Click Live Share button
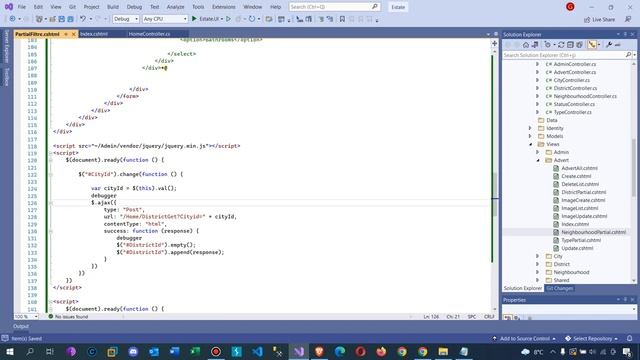Viewport: 640px width, 360px height. point(599,20)
